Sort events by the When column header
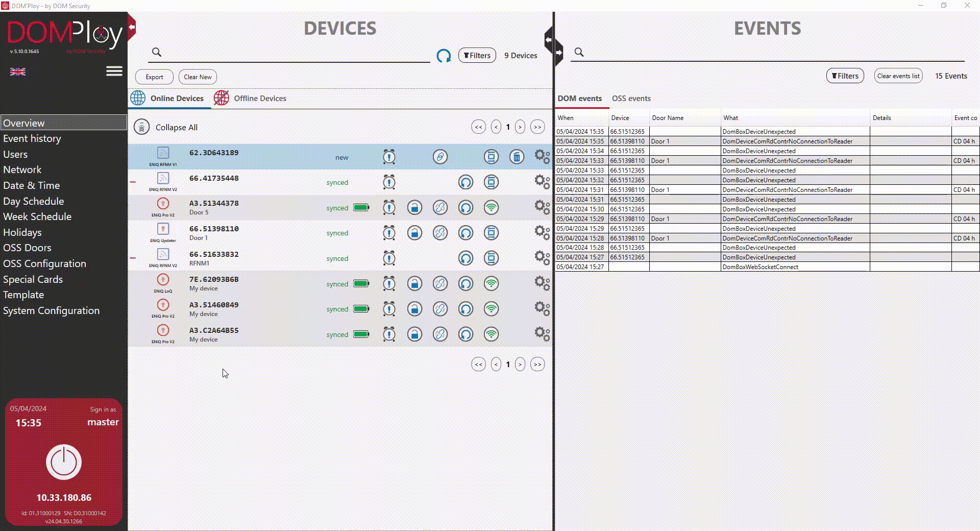Screen dimensions: 980x531 pyautogui.click(x=581, y=118)
